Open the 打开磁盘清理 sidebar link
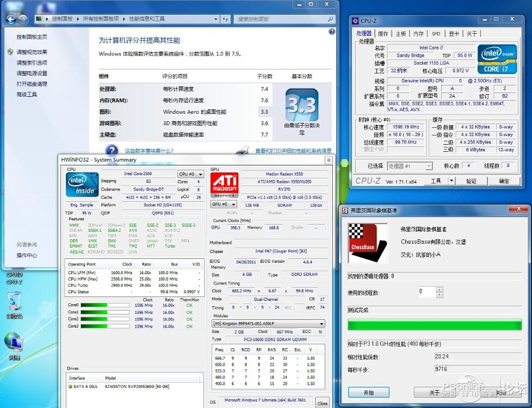This screenshot has height=408, width=532. [32, 84]
